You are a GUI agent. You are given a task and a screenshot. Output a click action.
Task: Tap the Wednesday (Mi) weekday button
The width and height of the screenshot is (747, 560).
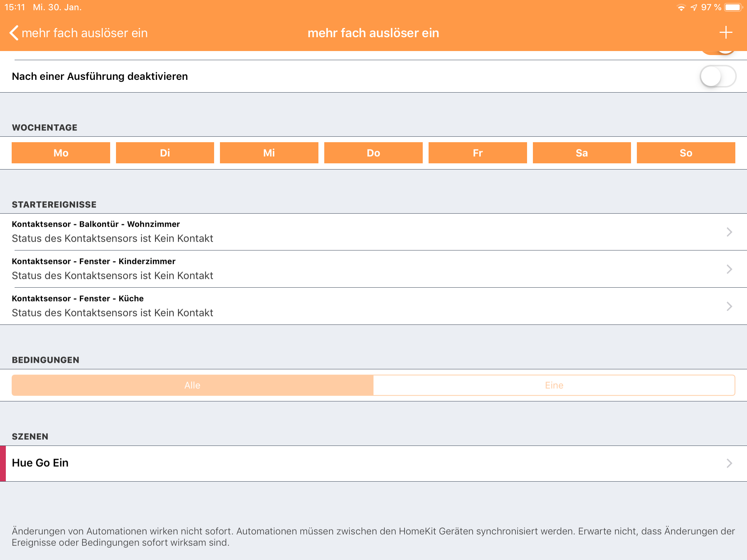pyautogui.click(x=269, y=153)
